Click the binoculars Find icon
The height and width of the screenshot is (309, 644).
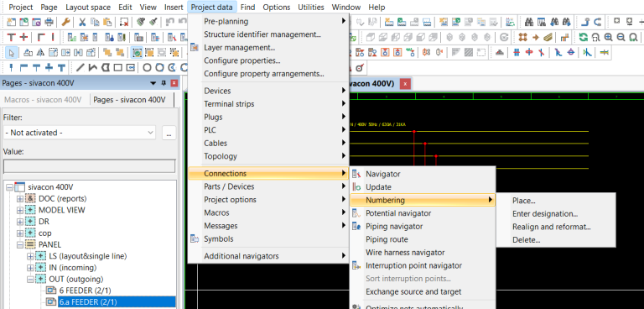[529, 22]
